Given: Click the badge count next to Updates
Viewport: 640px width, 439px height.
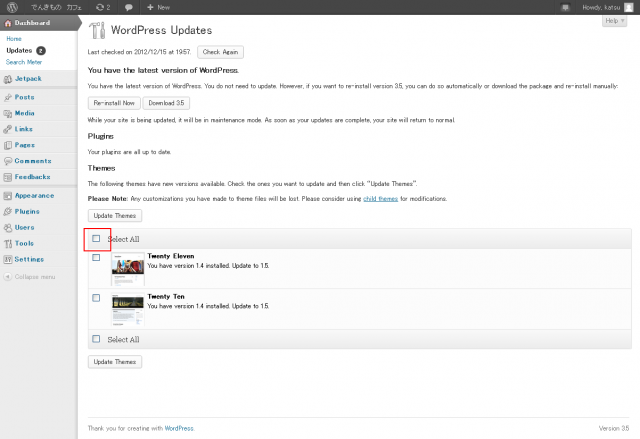Looking at the screenshot, I should [41, 51].
